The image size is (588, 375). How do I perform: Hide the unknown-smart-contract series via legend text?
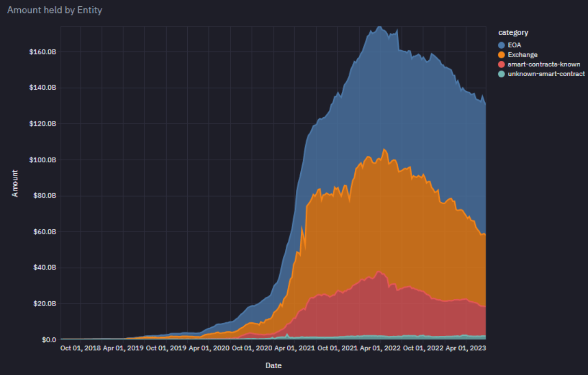pos(546,74)
